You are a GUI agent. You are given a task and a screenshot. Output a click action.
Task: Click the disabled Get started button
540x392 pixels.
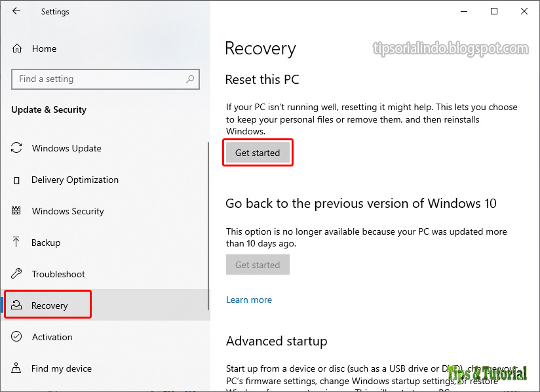tap(258, 265)
